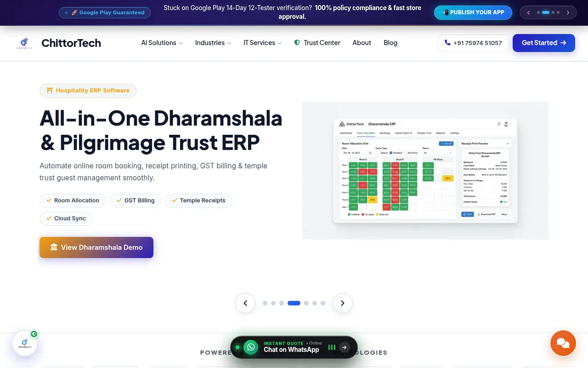Show the previous announcement in the top banner
The image size is (588, 368).
tap(528, 12)
